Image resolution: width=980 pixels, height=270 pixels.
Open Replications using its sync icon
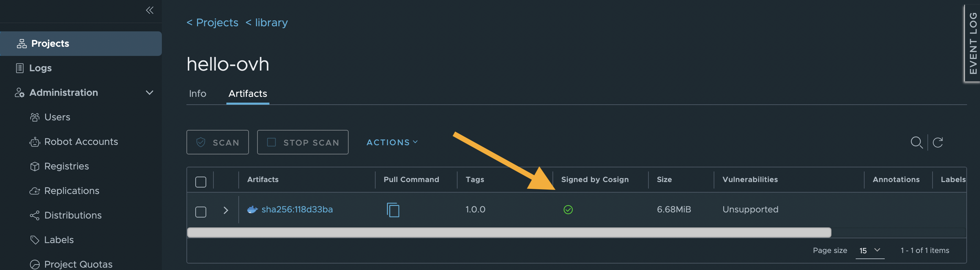point(34,191)
